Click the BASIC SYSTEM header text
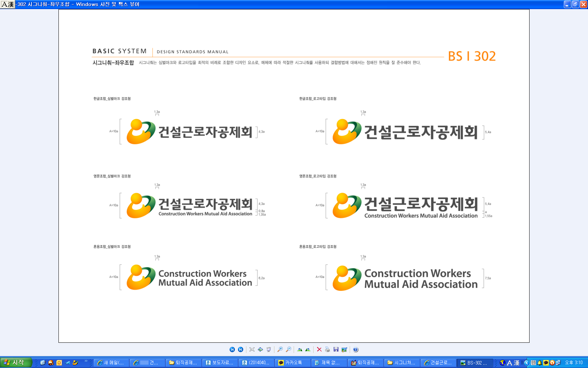This screenshot has height=368, width=588. point(119,51)
